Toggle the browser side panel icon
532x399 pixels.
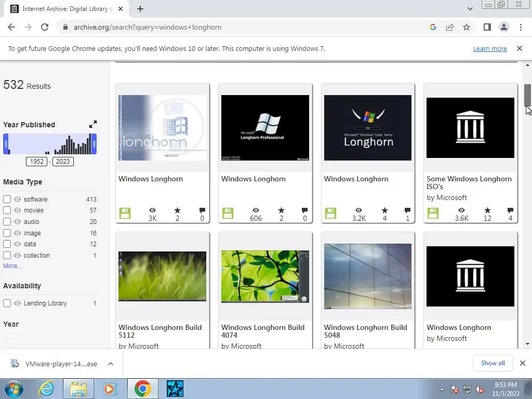487,27
